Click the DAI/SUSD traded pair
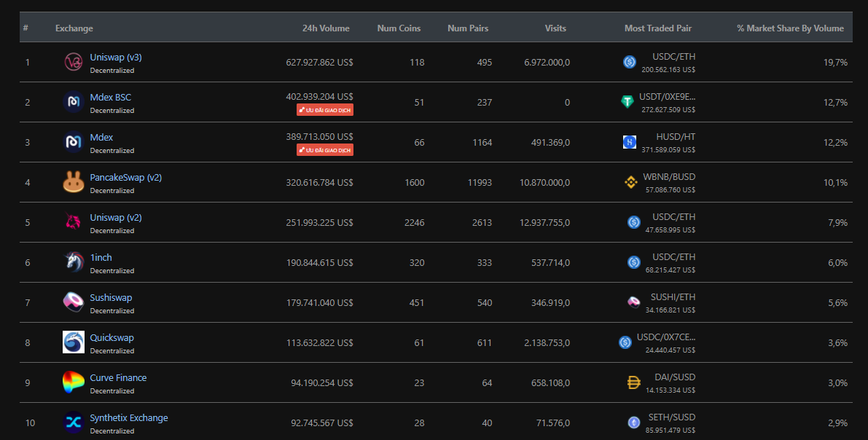The width and height of the screenshot is (868, 440). tap(675, 377)
